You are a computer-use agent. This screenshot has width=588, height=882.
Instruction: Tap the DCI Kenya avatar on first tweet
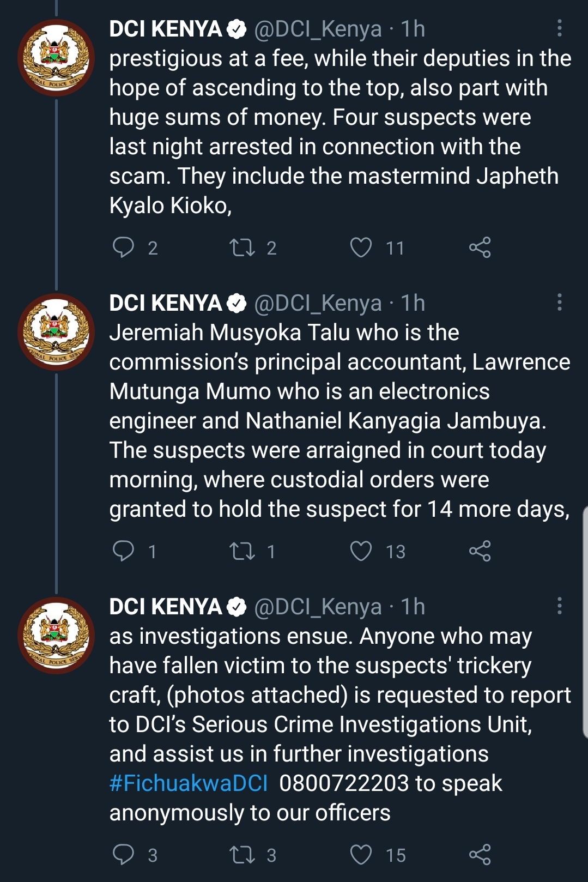[56, 57]
